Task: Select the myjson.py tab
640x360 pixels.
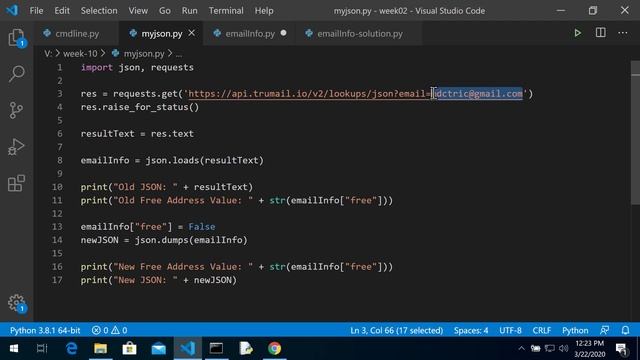Action: tap(161, 33)
